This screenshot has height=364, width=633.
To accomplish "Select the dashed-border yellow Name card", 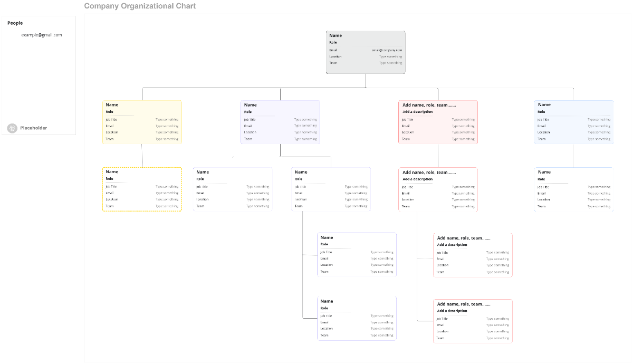I will [x=141, y=189].
